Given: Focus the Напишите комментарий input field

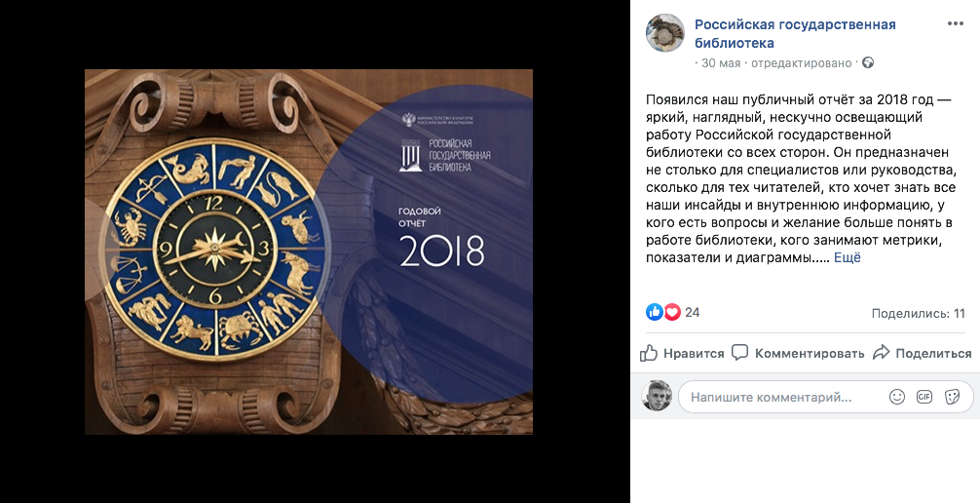Looking at the screenshot, I should 787,397.
